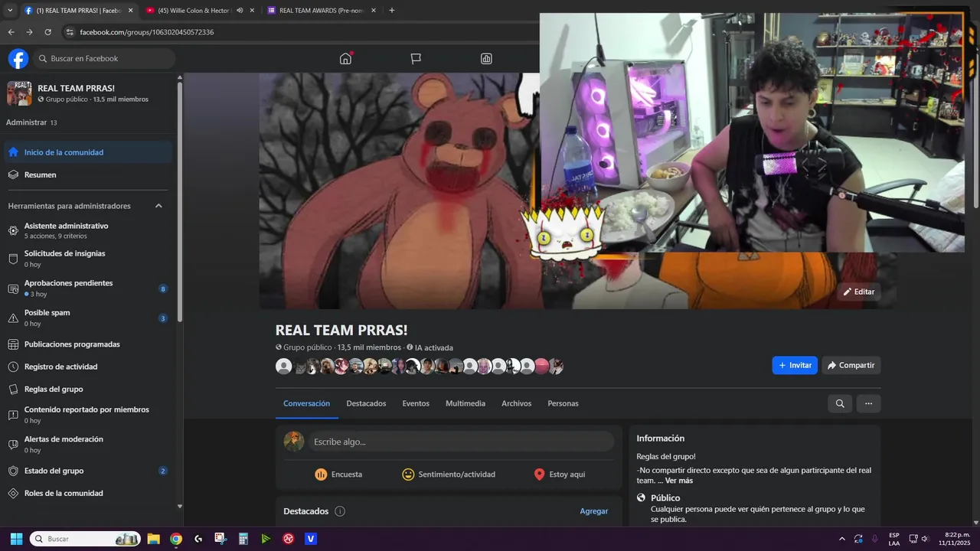Image resolution: width=980 pixels, height=551 pixels.
Task: Click the volume icon in system tray
Action: tap(926, 539)
